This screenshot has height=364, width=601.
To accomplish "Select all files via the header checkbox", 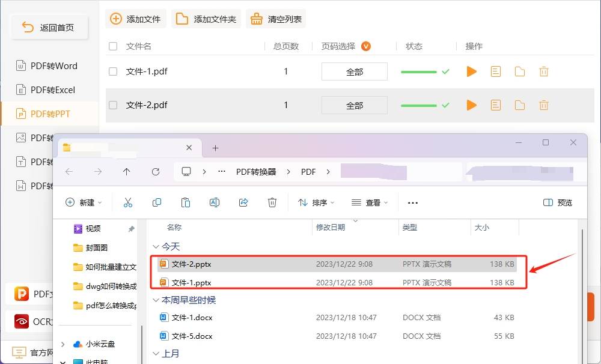I will [112, 46].
